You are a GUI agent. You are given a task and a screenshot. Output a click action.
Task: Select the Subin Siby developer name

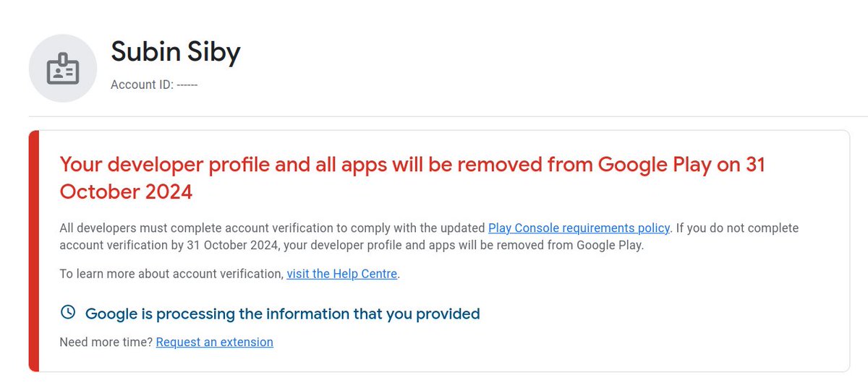[x=176, y=52]
